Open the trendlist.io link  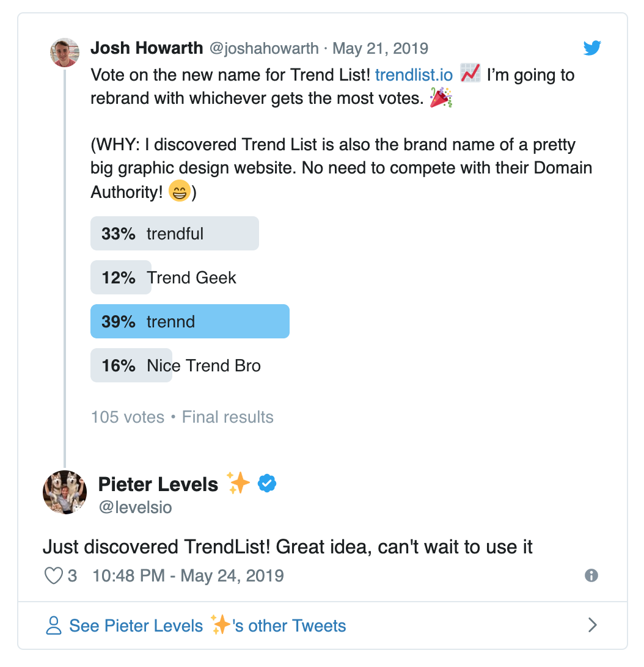414,75
